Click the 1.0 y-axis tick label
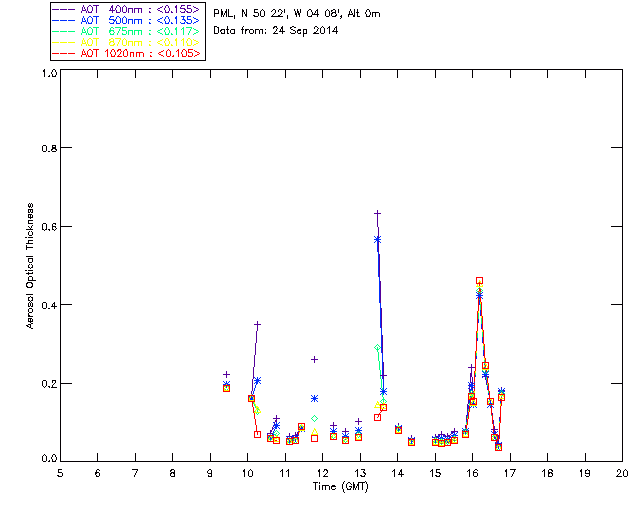The width and height of the screenshot is (640, 512). pyautogui.click(x=49, y=73)
